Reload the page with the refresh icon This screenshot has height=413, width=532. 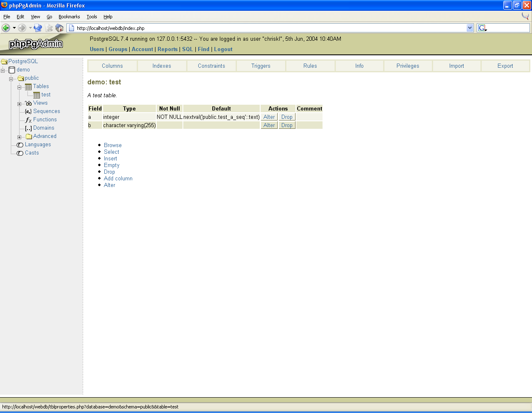(38, 28)
